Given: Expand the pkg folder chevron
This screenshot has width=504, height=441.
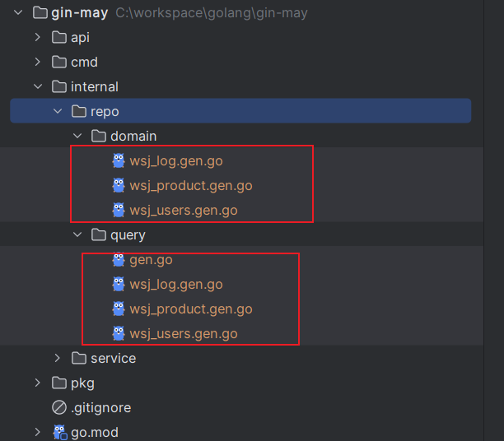Looking at the screenshot, I should [37, 383].
